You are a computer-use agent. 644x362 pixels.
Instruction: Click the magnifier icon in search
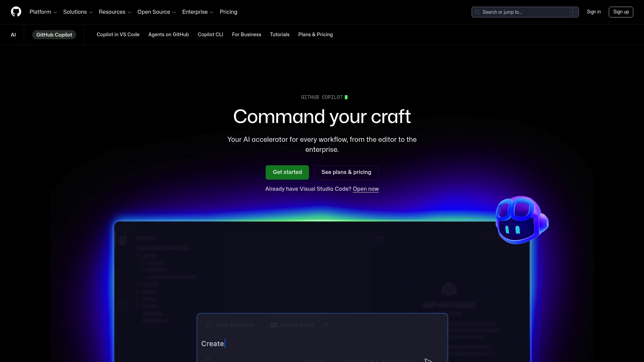click(x=477, y=12)
